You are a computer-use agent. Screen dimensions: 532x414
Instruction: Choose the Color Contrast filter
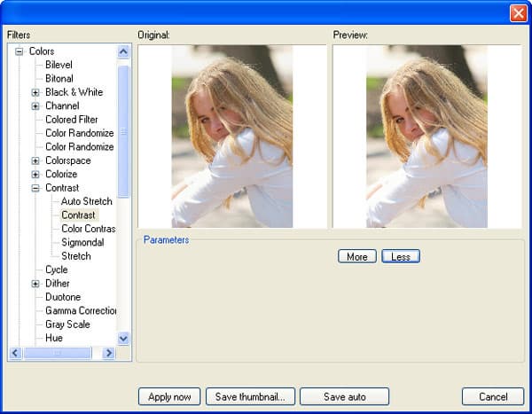88,229
